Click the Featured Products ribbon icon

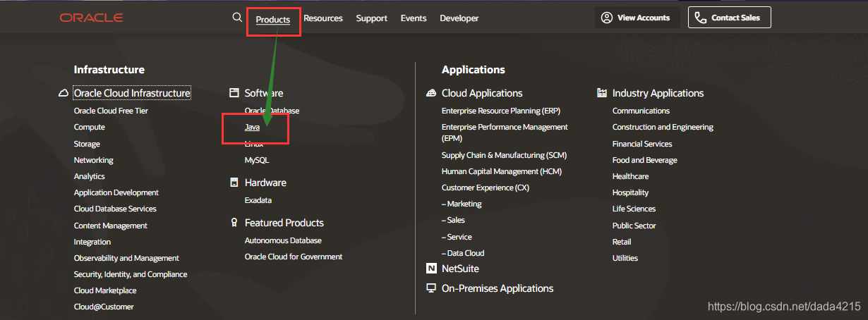click(x=234, y=223)
